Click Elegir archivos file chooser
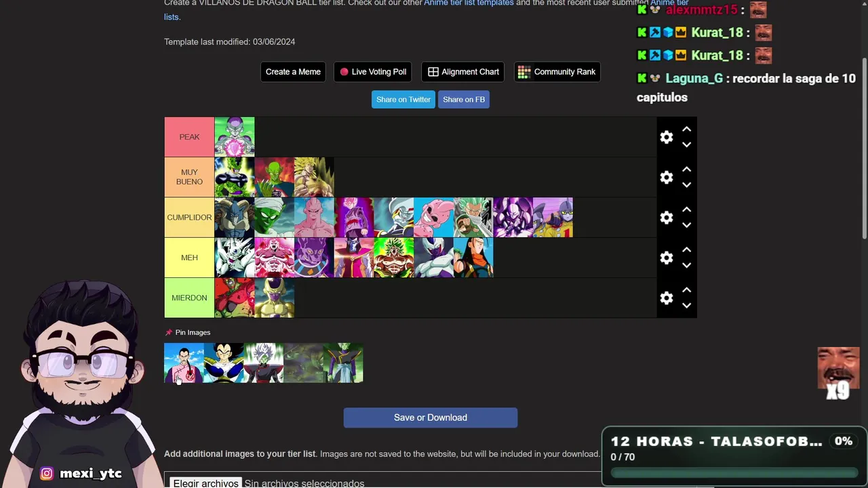The height and width of the screenshot is (488, 868). point(206,483)
